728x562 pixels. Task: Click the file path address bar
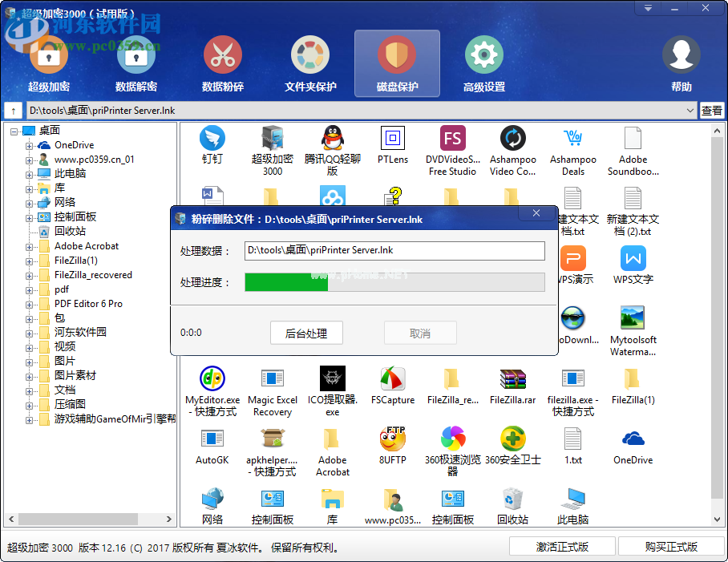(353, 110)
